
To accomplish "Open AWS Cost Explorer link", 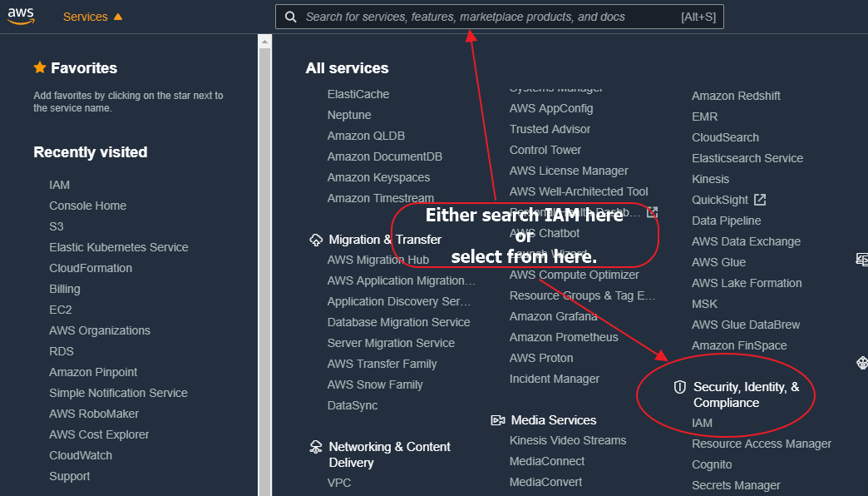I will 99,434.
